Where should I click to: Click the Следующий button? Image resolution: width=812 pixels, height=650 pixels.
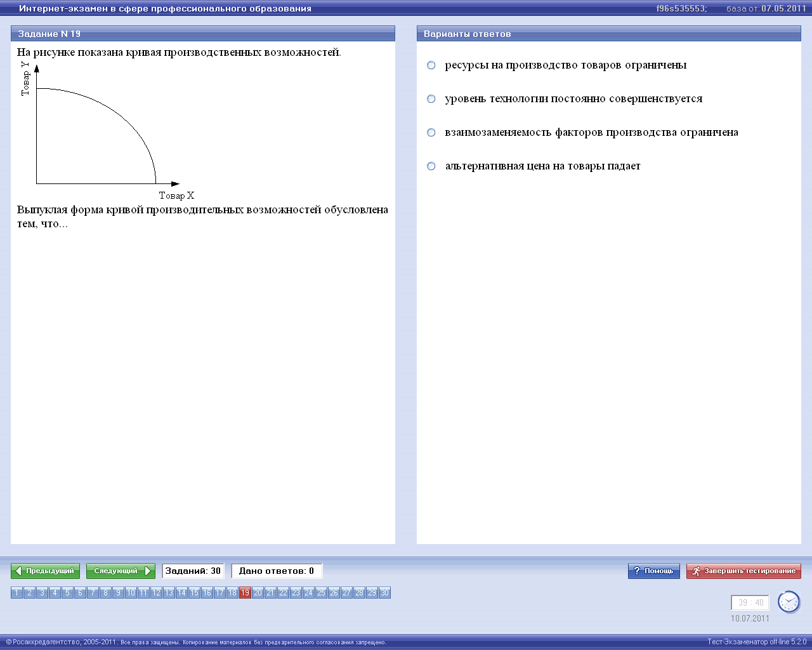121,571
